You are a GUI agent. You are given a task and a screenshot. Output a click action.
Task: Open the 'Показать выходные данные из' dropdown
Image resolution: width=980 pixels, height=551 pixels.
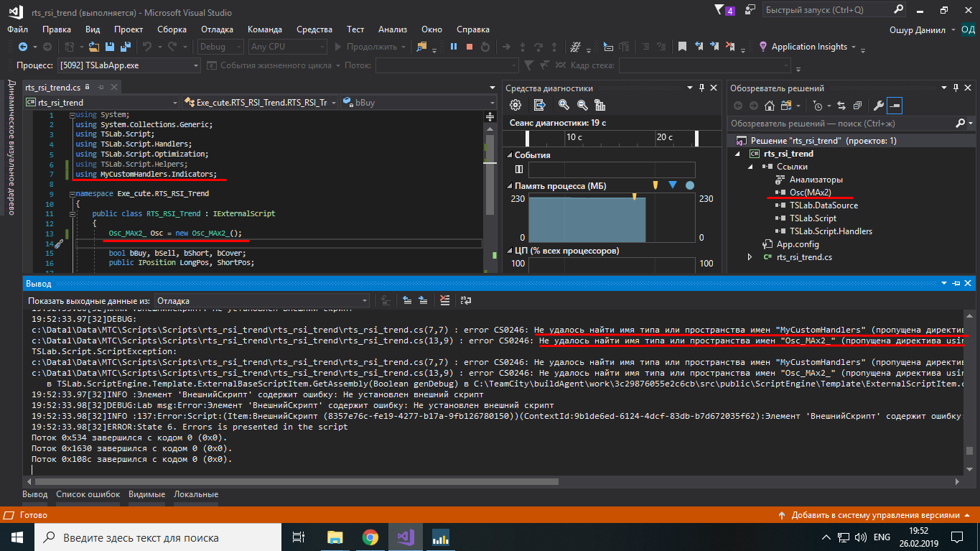click(262, 300)
